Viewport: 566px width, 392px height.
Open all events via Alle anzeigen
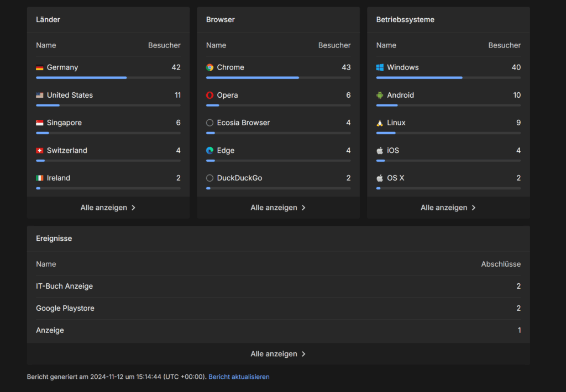point(278,354)
